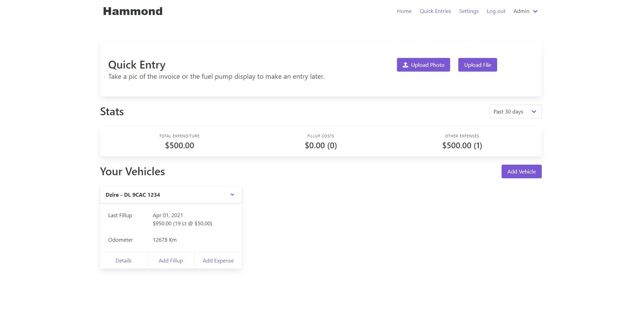This screenshot has height=316, width=644.
Task: Add a new vehicle
Action: pyautogui.click(x=521, y=171)
